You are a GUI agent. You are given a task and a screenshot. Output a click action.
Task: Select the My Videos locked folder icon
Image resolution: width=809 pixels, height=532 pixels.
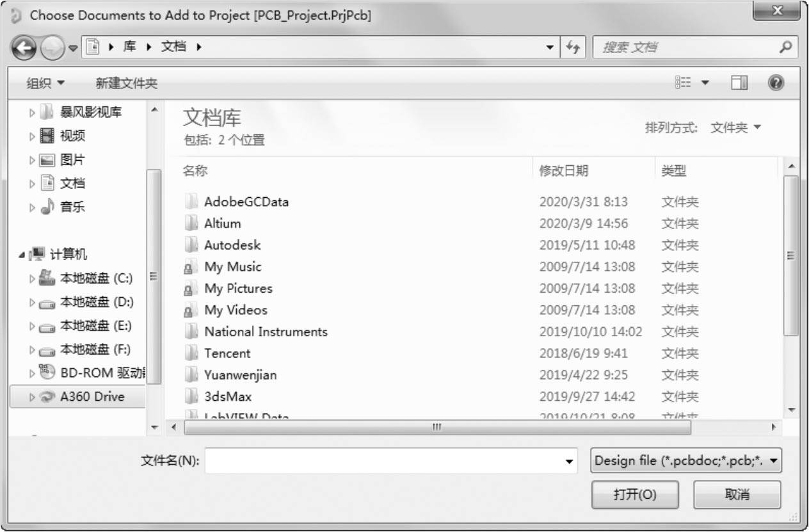tap(191, 310)
